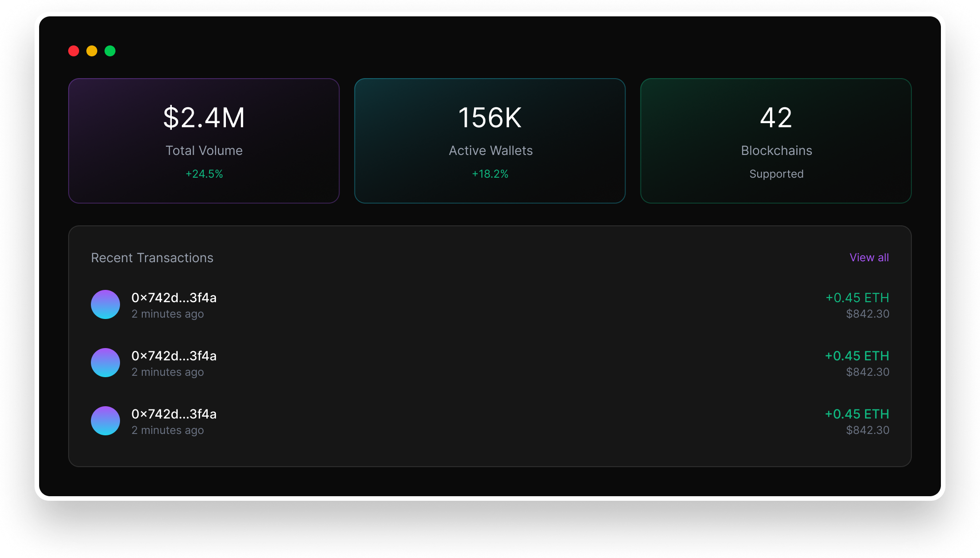Click the View all transactions link

869,258
